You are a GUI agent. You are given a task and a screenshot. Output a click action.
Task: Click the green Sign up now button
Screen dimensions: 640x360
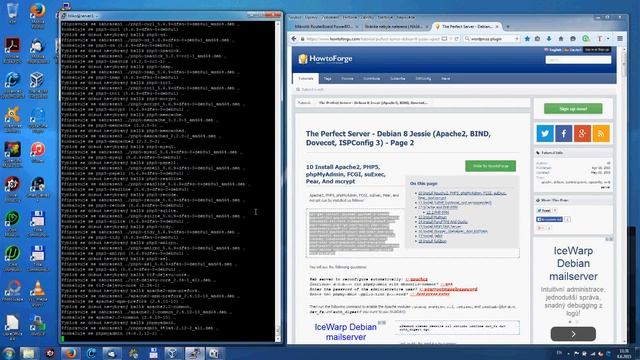[x=573, y=109]
